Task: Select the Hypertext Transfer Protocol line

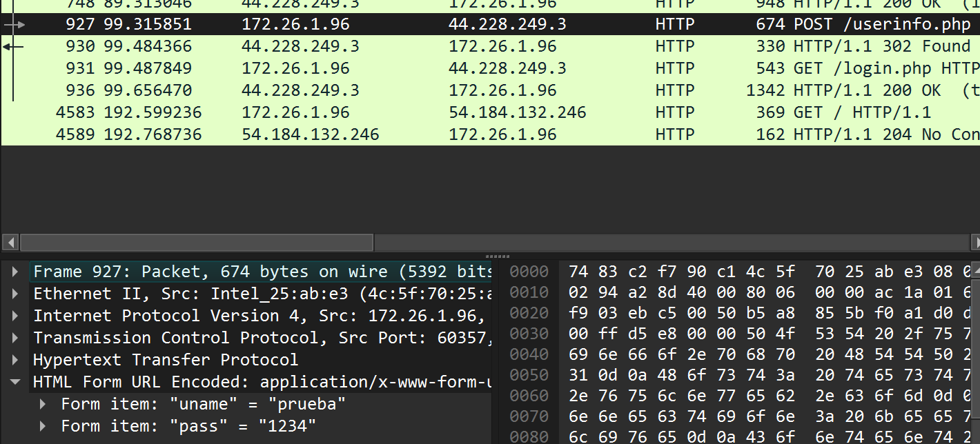Action: (x=166, y=360)
